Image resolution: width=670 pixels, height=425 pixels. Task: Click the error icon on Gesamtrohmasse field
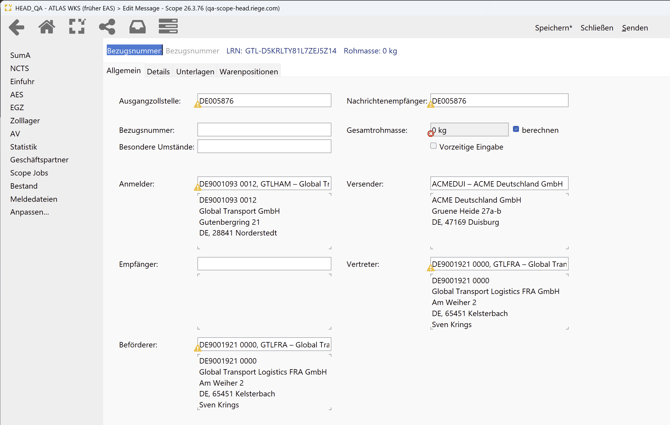click(x=431, y=133)
